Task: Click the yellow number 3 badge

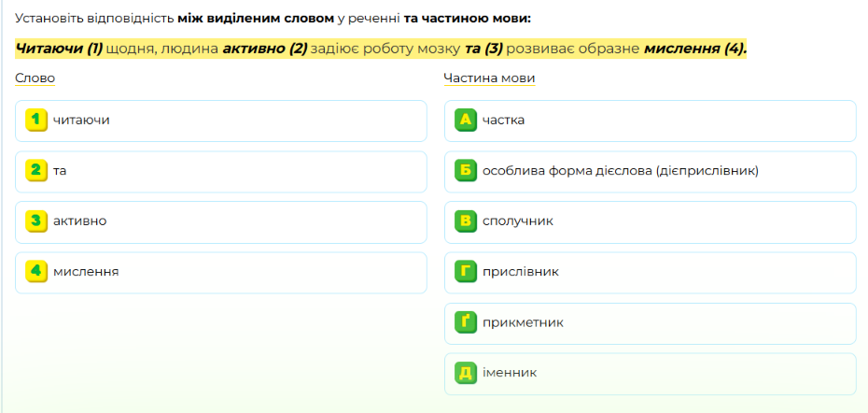Action: pyautogui.click(x=36, y=221)
